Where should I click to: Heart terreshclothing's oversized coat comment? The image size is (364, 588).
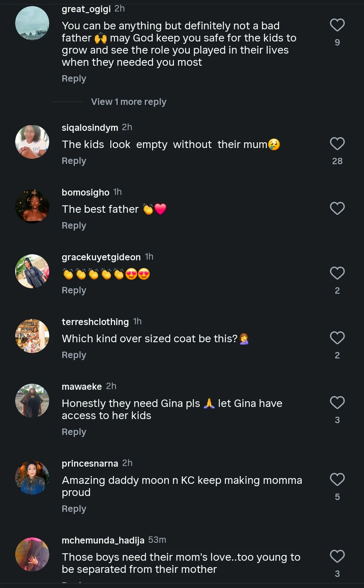[337, 338]
